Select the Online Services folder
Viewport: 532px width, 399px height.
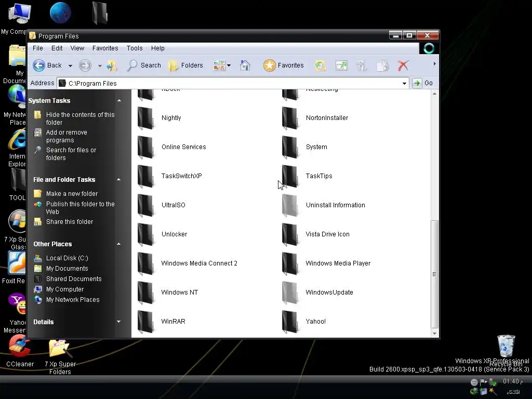[x=171, y=147]
